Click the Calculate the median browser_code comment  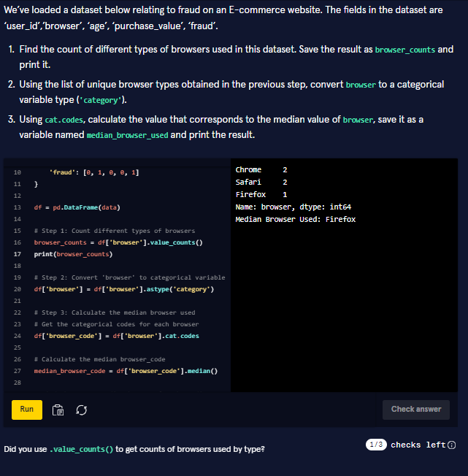99,359
